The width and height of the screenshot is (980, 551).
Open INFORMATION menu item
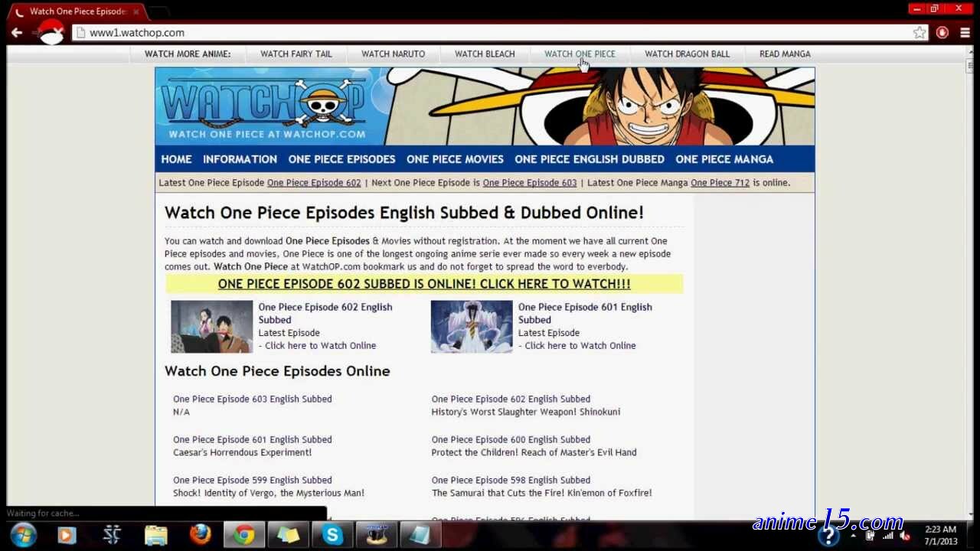point(240,159)
